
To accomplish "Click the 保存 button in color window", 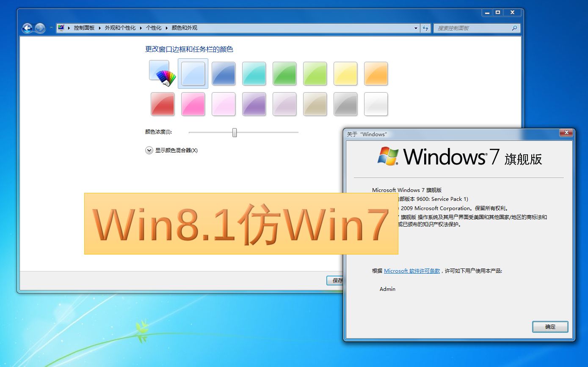I will (x=335, y=280).
